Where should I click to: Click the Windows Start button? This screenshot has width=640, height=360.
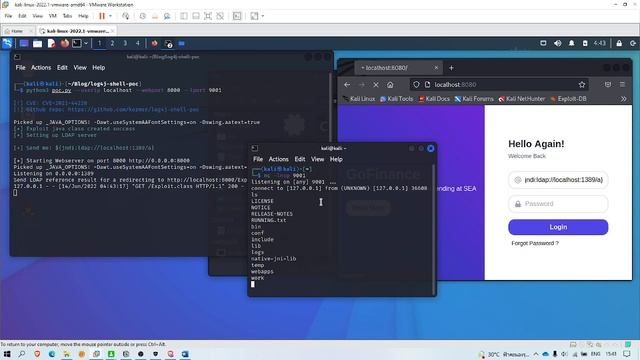[x=7, y=354]
